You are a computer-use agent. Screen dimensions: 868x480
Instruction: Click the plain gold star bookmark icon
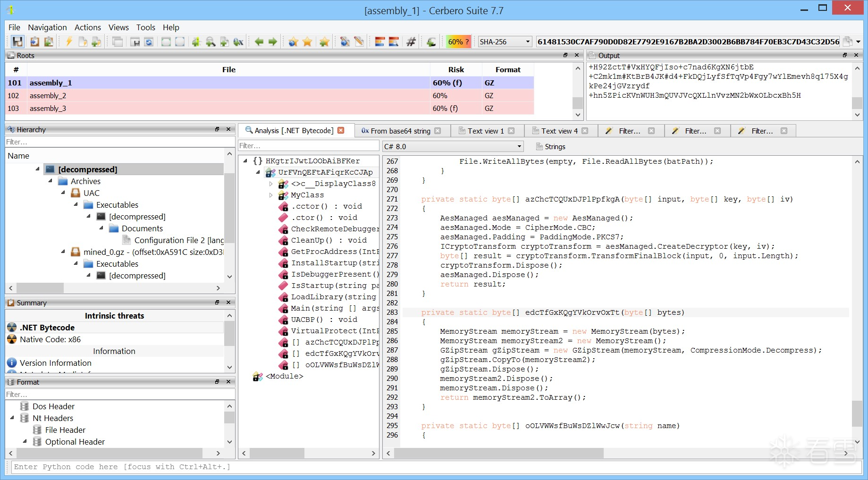click(307, 42)
